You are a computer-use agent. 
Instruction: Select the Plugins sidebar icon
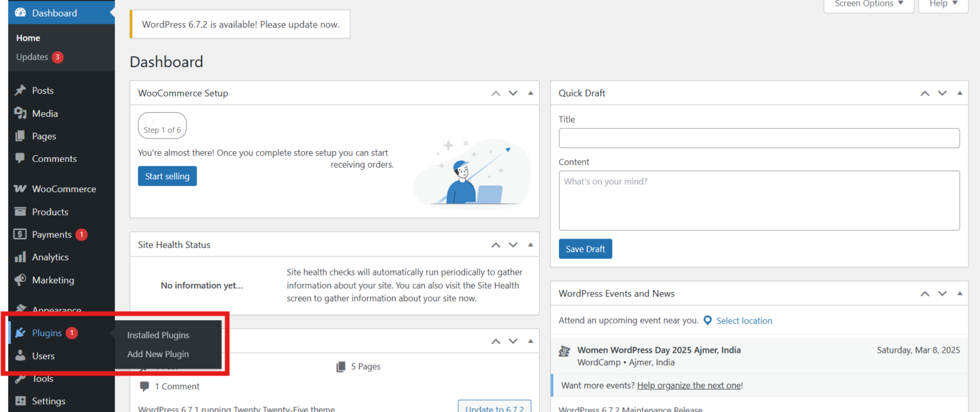(x=21, y=332)
